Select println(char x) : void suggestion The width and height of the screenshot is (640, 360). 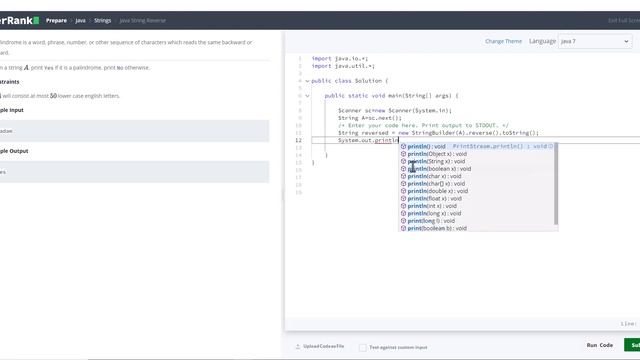tap(476, 176)
